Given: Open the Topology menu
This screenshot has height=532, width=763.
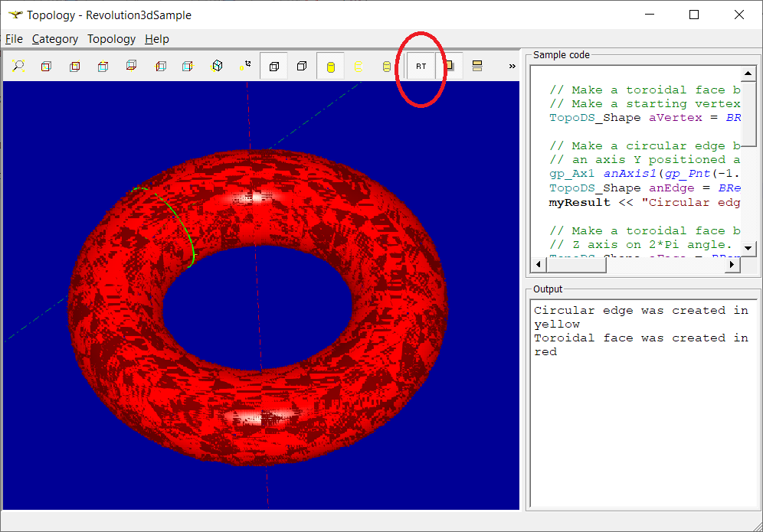Looking at the screenshot, I should click(x=111, y=39).
